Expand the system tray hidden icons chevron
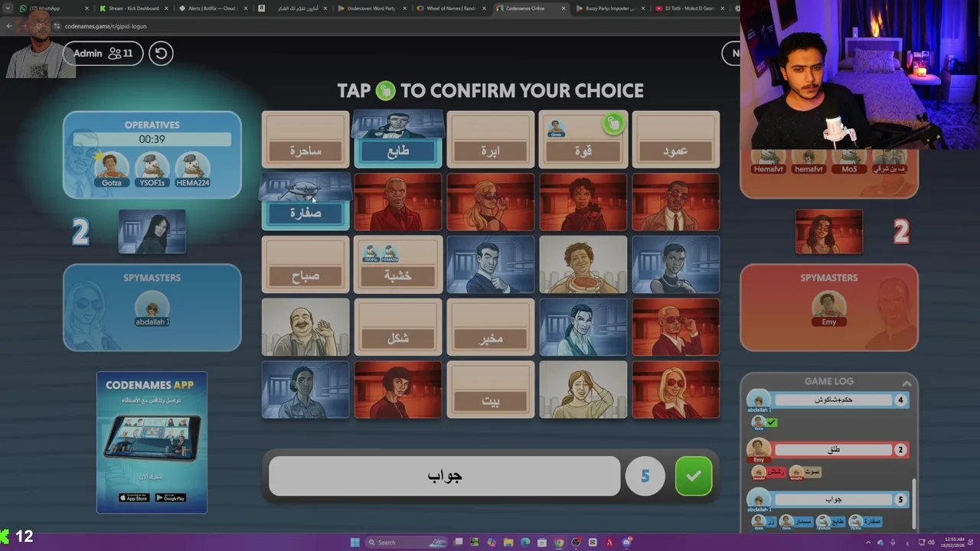Screen dimensions: 980x551 pyautogui.click(x=867, y=543)
